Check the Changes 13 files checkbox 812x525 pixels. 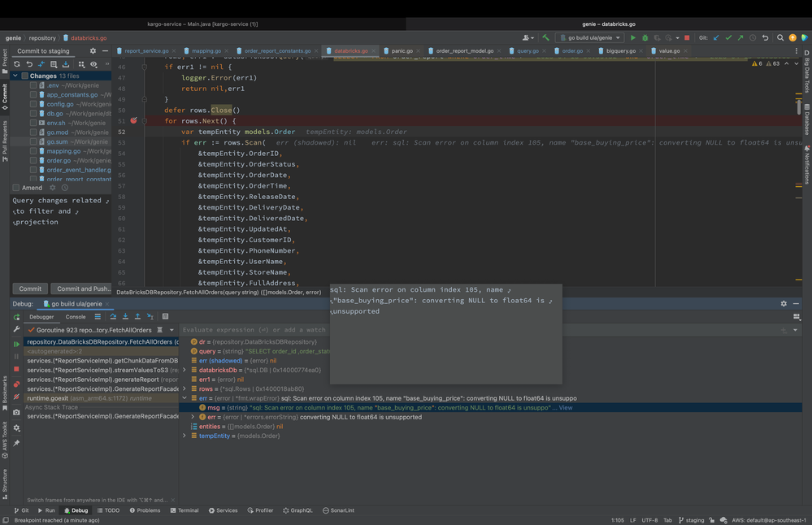click(x=25, y=76)
